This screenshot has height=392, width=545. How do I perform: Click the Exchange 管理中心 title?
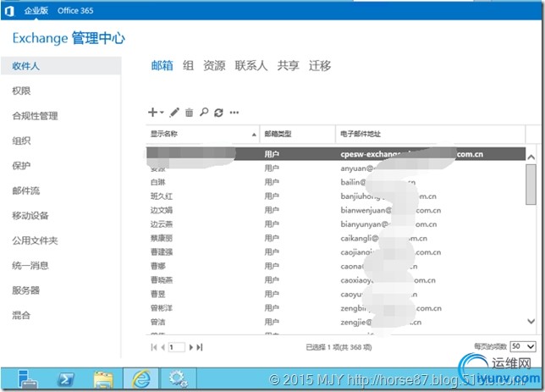pos(69,38)
